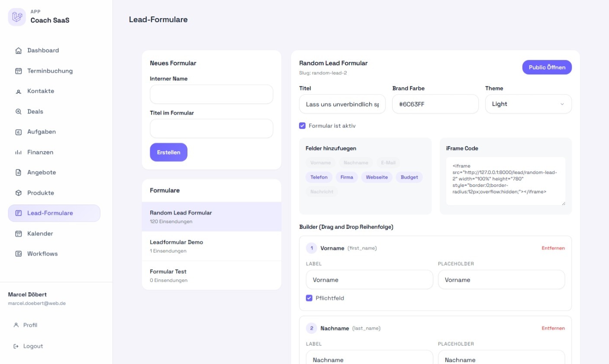Click the disabled Nachricht field chip
Image resolution: width=609 pixels, height=364 pixels.
[x=322, y=192]
